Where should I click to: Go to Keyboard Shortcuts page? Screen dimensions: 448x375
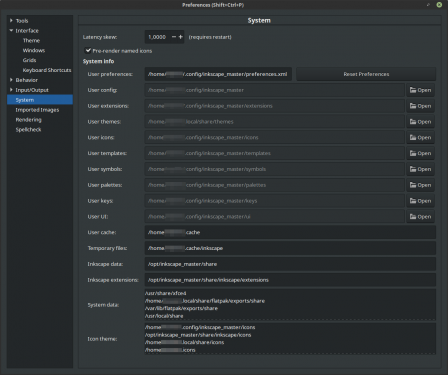47,70
